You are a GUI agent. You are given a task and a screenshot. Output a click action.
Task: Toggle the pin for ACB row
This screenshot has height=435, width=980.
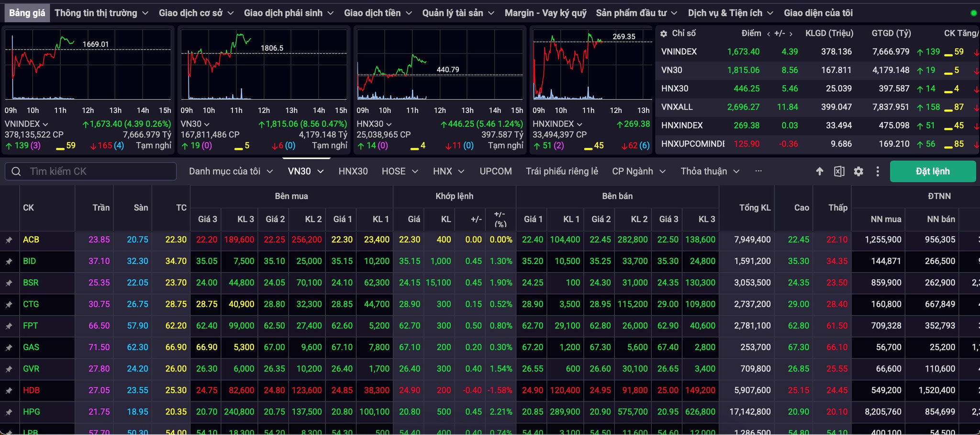click(9, 240)
